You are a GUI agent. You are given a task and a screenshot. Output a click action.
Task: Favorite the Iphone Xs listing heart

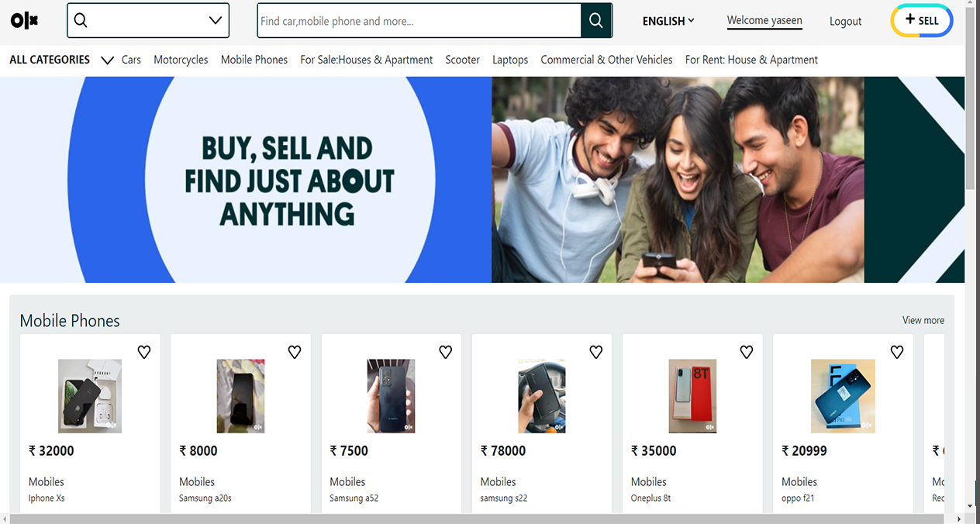(144, 352)
